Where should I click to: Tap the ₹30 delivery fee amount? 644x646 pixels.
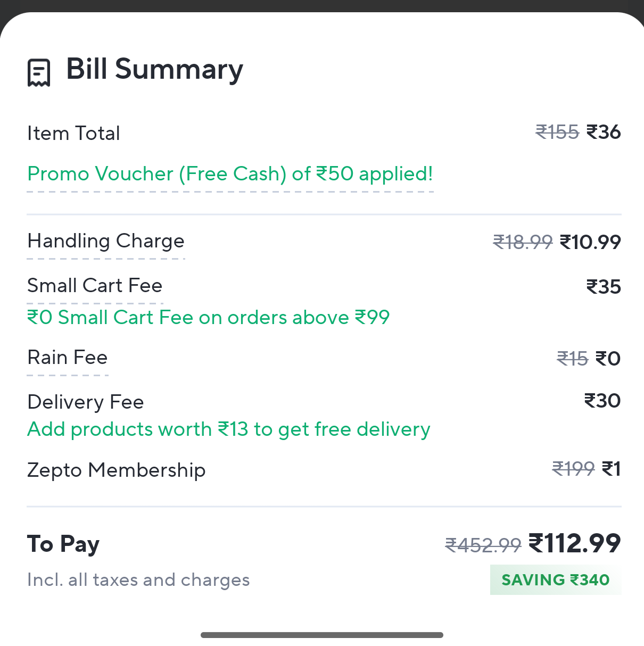[x=602, y=401]
